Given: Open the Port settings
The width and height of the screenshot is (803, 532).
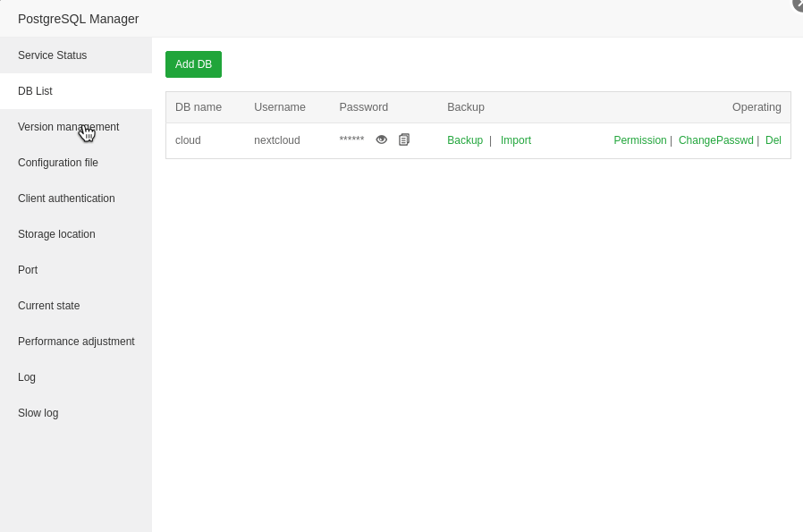Looking at the screenshot, I should (76, 270).
